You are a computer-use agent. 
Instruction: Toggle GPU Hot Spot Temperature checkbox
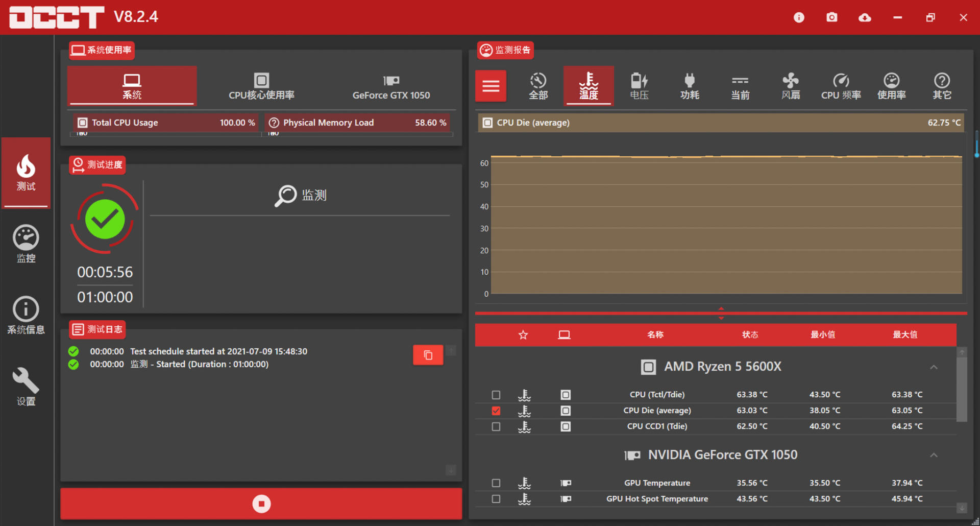(496, 499)
